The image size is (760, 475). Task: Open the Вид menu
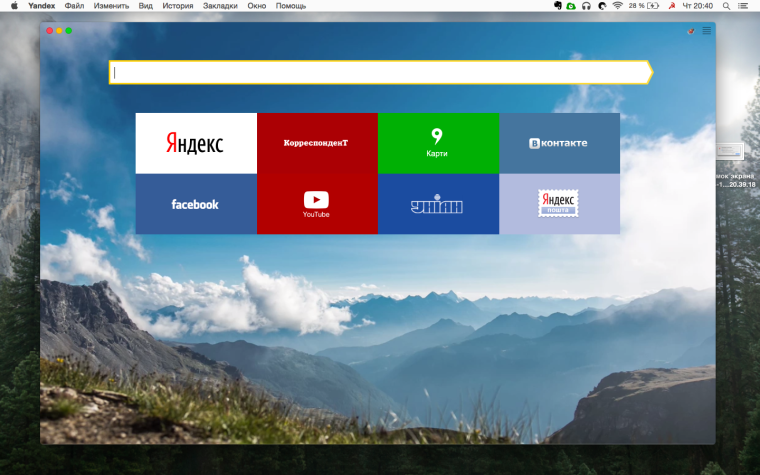[x=146, y=6]
